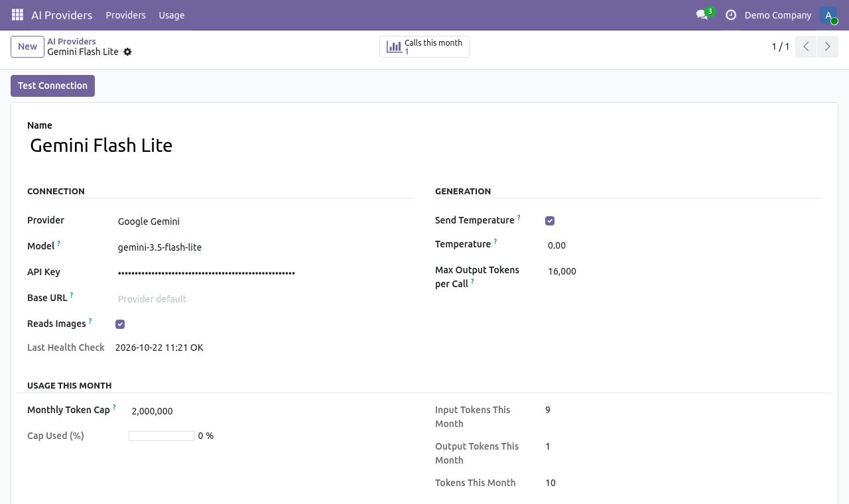The image size is (849, 504).
Task: Click the AI Providers app title
Action: tap(62, 15)
